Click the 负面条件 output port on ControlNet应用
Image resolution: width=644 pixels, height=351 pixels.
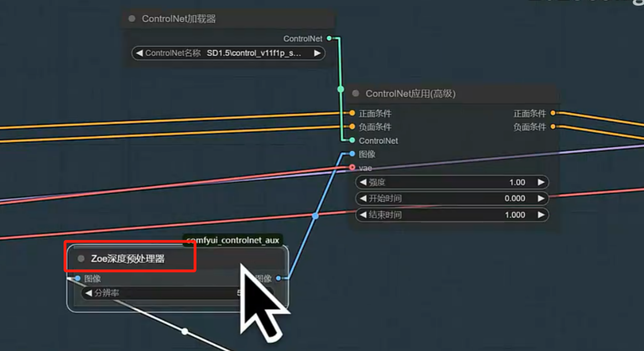[553, 127]
